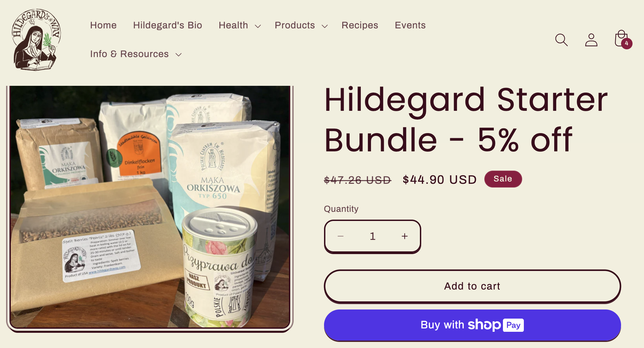
Task: Click the Hildegard's Way logo
Action: pos(36,40)
